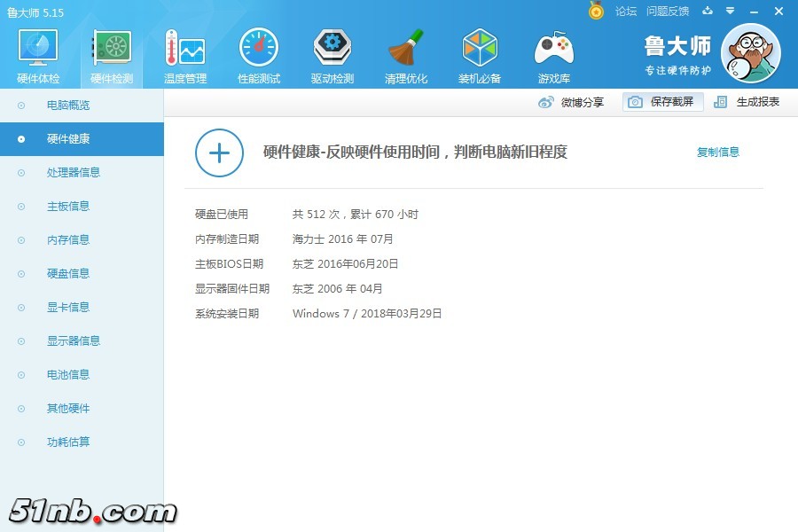Save a screenshot with 保存截屏
This screenshot has height=532, width=798.
pos(665,102)
